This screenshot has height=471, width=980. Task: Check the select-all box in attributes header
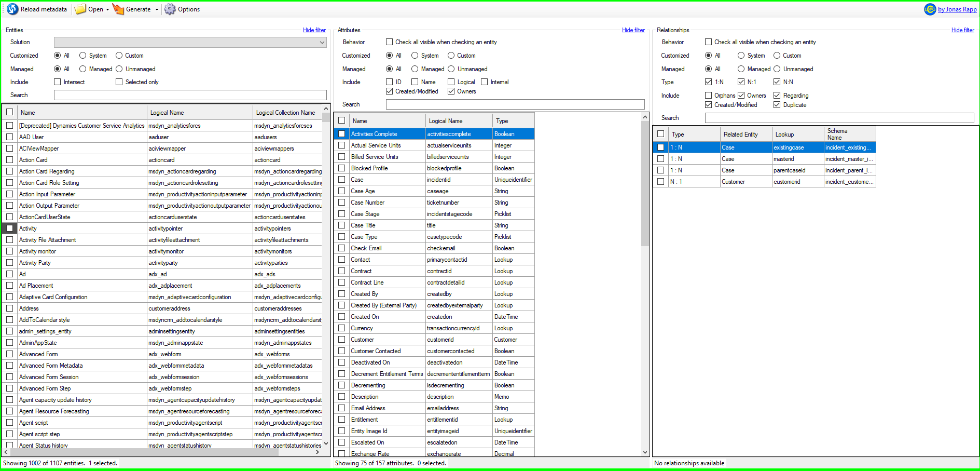[x=342, y=120]
